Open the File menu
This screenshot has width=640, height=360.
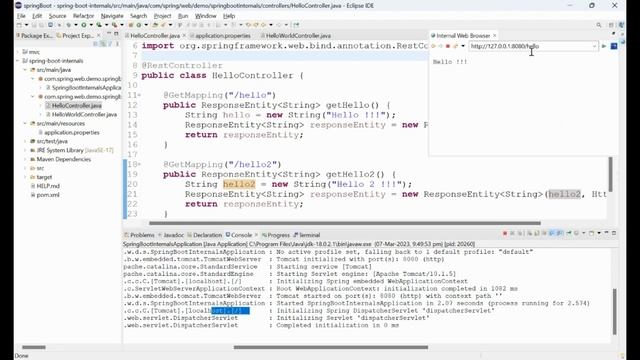point(21,16)
